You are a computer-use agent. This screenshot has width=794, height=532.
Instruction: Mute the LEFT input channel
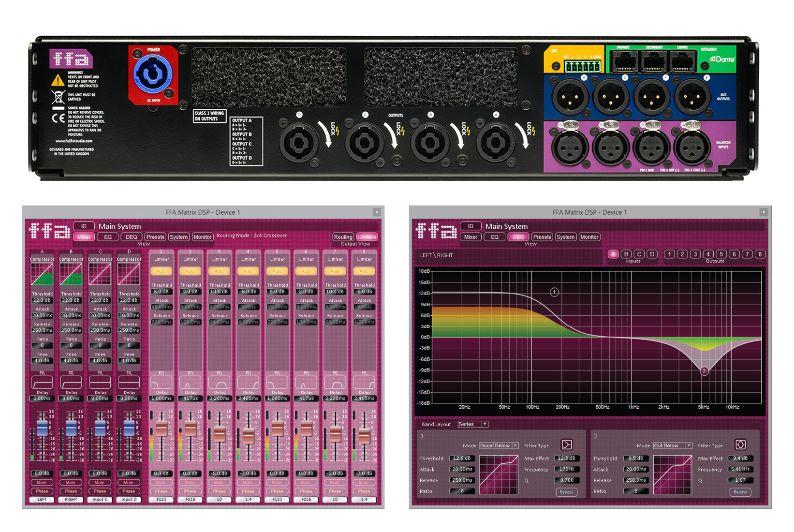click(x=42, y=483)
